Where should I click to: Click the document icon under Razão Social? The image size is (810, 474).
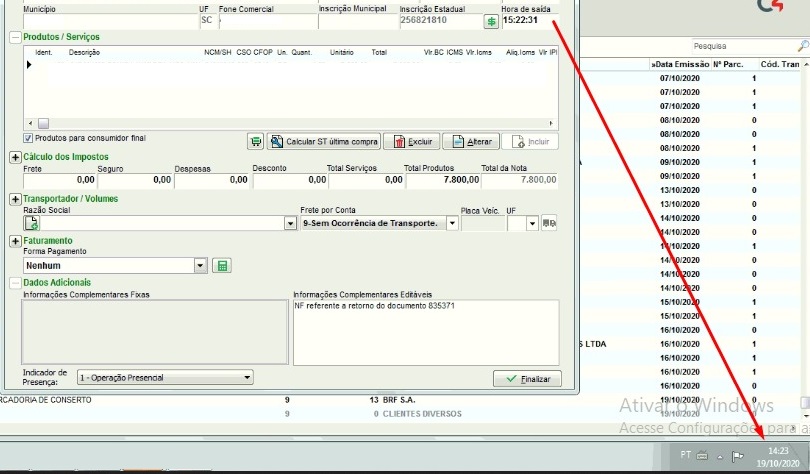[31, 224]
